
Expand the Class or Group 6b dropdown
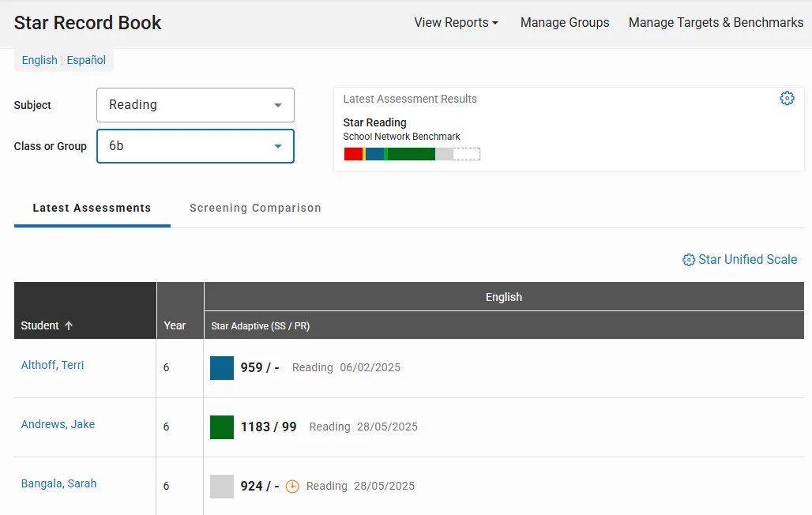(x=195, y=146)
